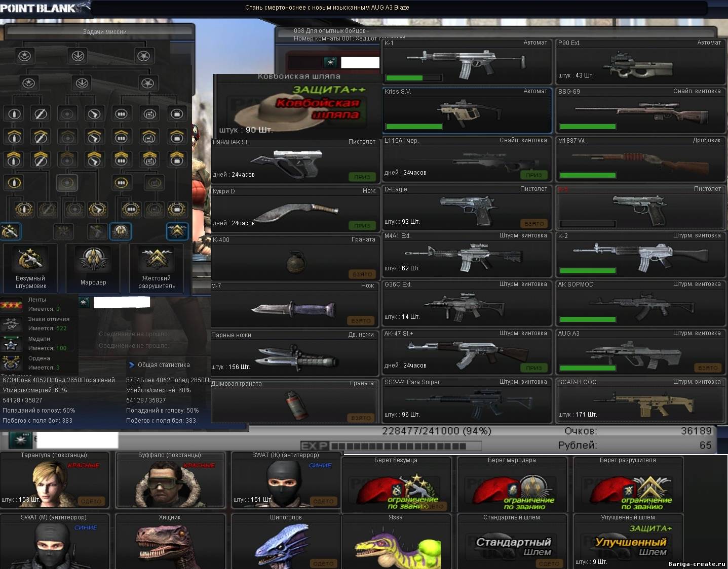The height and width of the screenshot is (569, 728).
Task: Pick the Парные ножи dual knives
Action: click(x=295, y=353)
